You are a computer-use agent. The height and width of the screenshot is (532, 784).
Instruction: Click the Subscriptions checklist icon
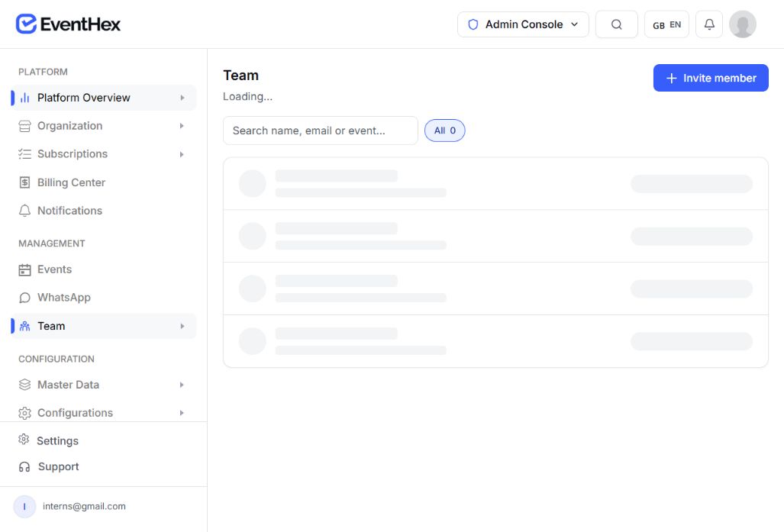coord(24,154)
